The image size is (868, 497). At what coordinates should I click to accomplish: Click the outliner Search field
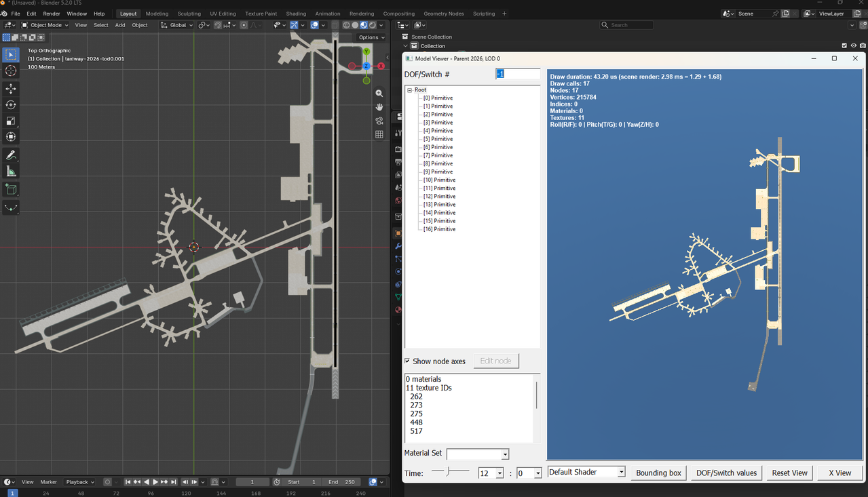[x=626, y=25]
